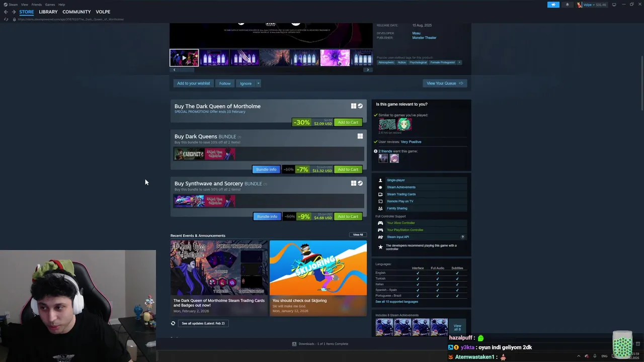See all updates (Latest: Feb 2)
644x362 pixels.
(203, 323)
